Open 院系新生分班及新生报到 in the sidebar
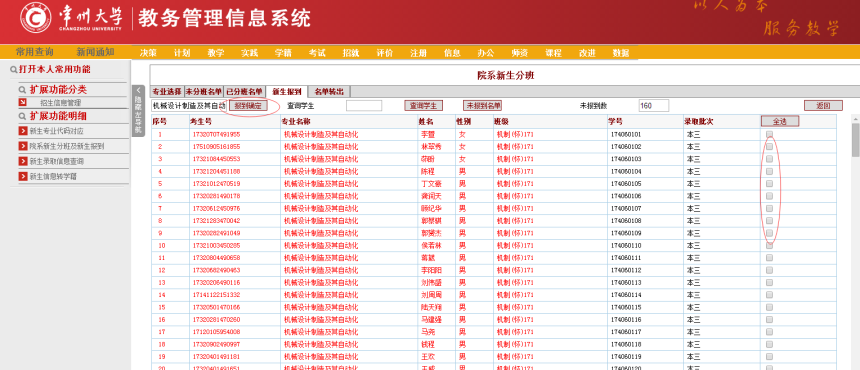The width and height of the screenshot is (860, 370). (67, 146)
